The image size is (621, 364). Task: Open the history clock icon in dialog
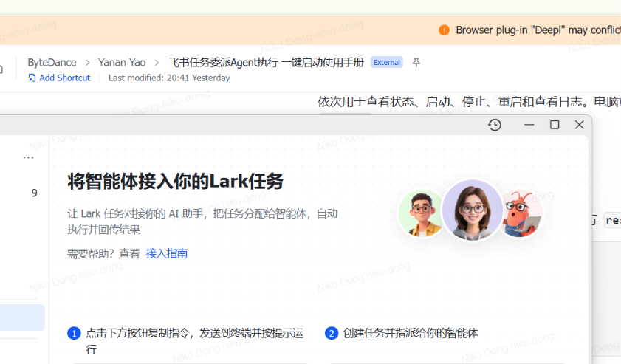point(494,126)
